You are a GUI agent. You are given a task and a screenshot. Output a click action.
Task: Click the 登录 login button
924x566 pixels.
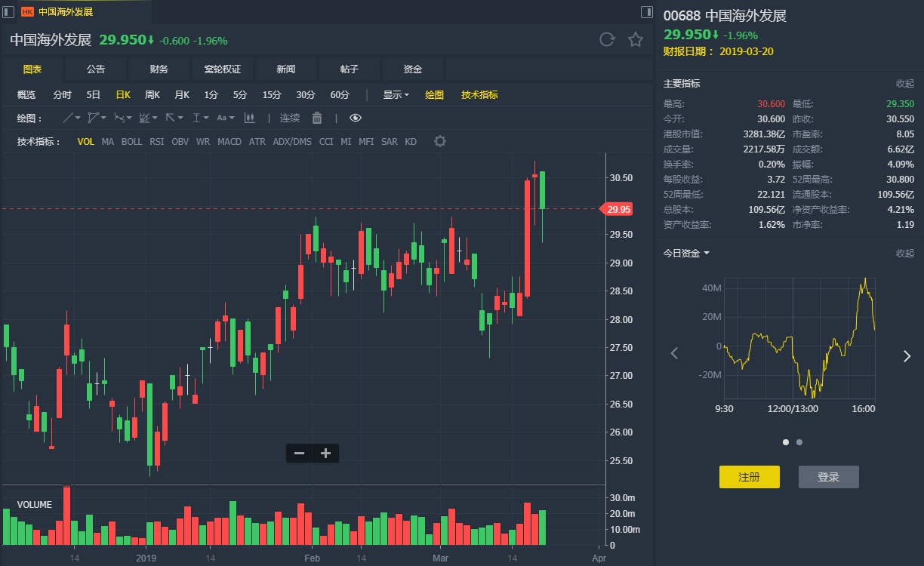828,477
